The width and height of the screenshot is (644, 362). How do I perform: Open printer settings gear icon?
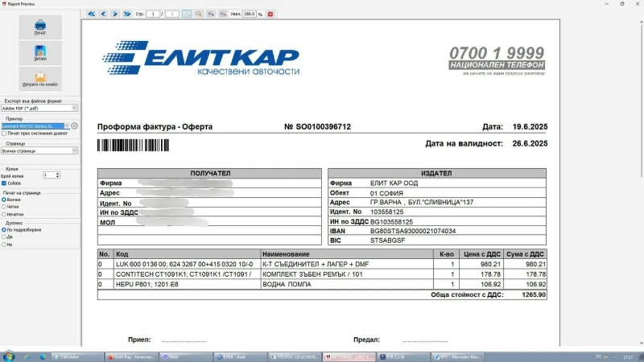74,126
